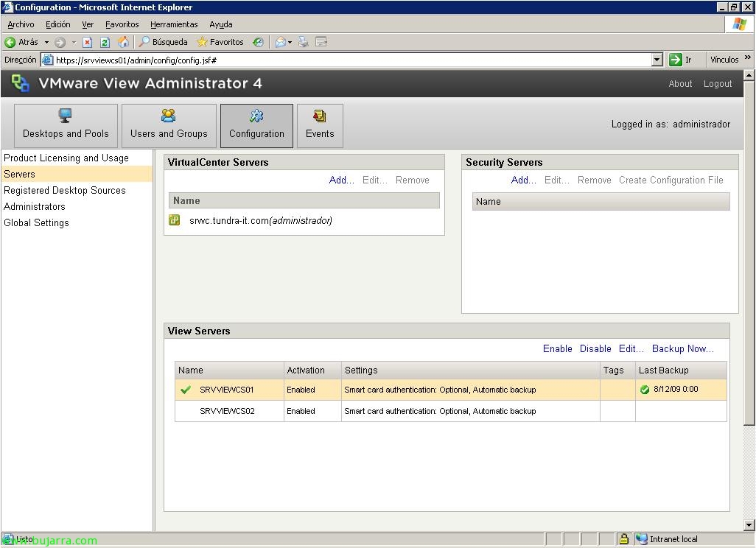Stop page loading with the red X icon
756x548 pixels.
[x=87, y=43]
